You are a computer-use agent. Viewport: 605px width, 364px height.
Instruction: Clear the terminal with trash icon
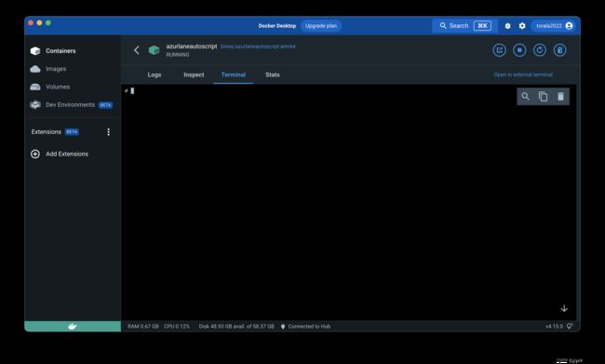click(560, 97)
